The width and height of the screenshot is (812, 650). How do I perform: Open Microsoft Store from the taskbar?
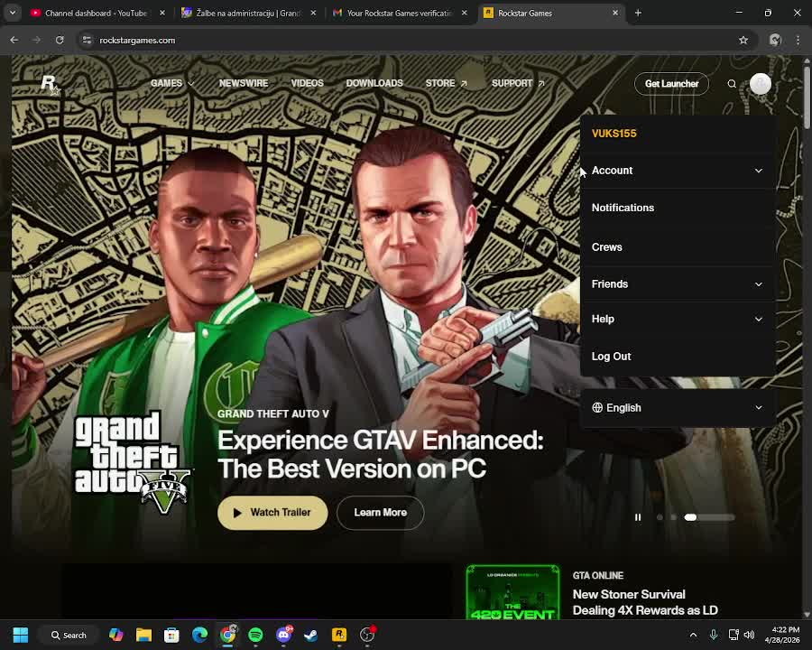point(171,635)
